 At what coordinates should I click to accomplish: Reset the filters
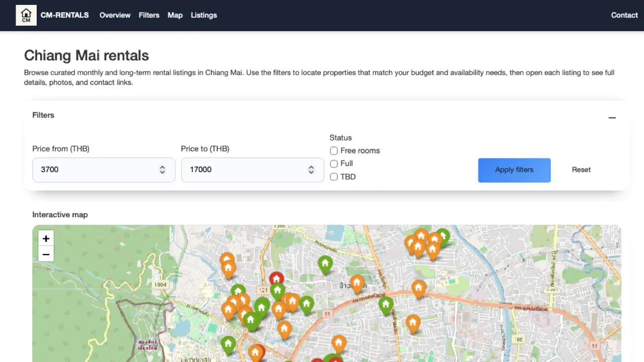581,170
